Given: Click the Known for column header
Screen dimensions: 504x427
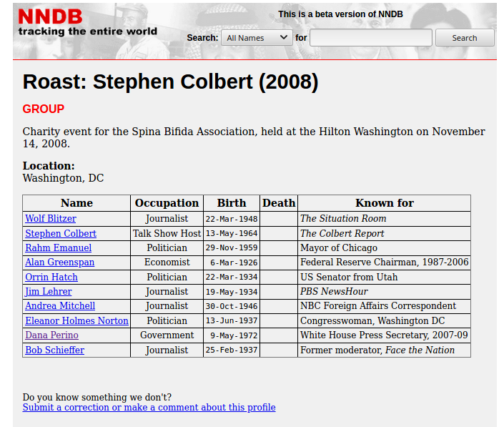Looking at the screenshot, I should click(385, 203).
